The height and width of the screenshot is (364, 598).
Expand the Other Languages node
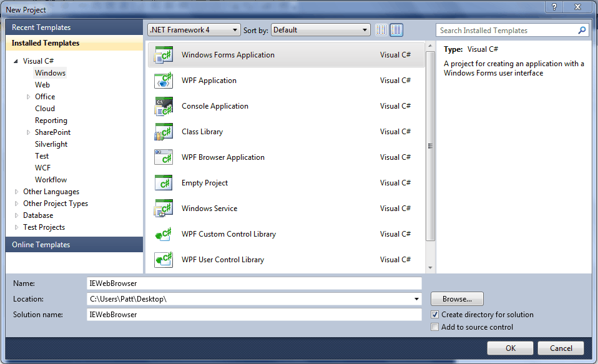[x=16, y=192]
